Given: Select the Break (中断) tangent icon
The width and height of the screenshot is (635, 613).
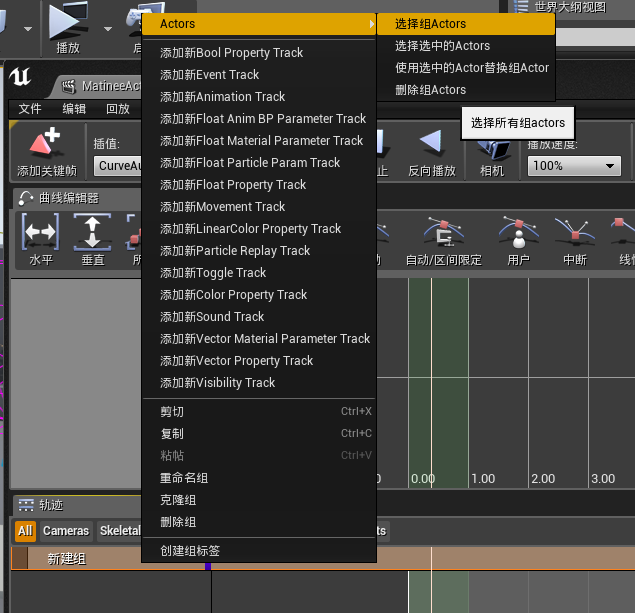Looking at the screenshot, I should tap(575, 232).
